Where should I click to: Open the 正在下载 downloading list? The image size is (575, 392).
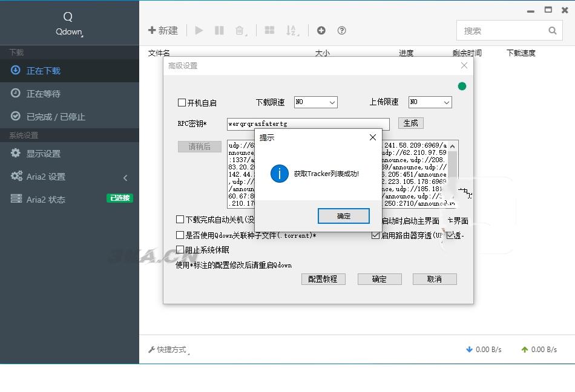pyautogui.click(x=70, y=70)
